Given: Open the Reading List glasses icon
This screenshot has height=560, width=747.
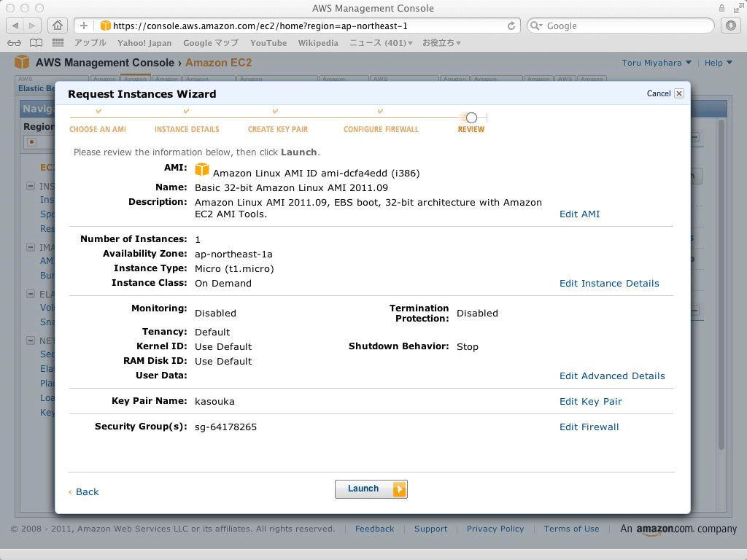Looking at the screenshot, I should coord(15,43).
